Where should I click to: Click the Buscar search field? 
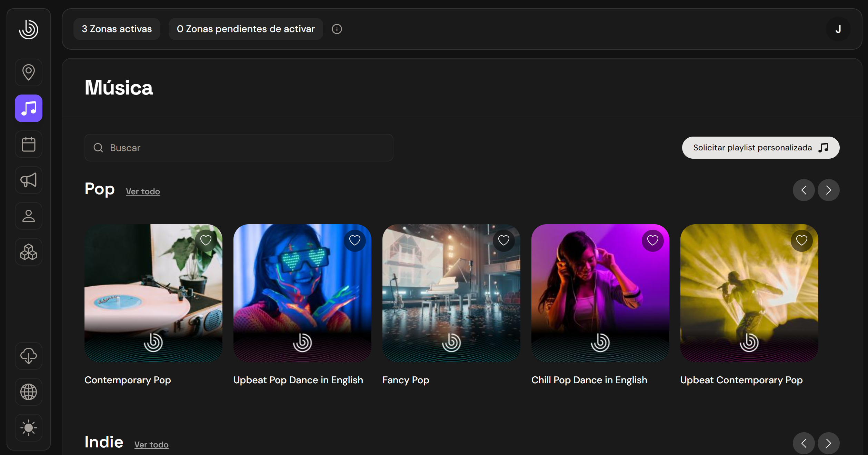[239, 148]
